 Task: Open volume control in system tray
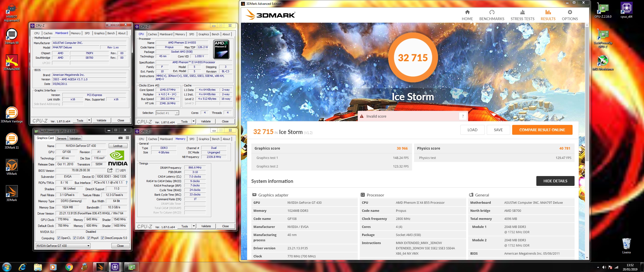tap(604, 267)
